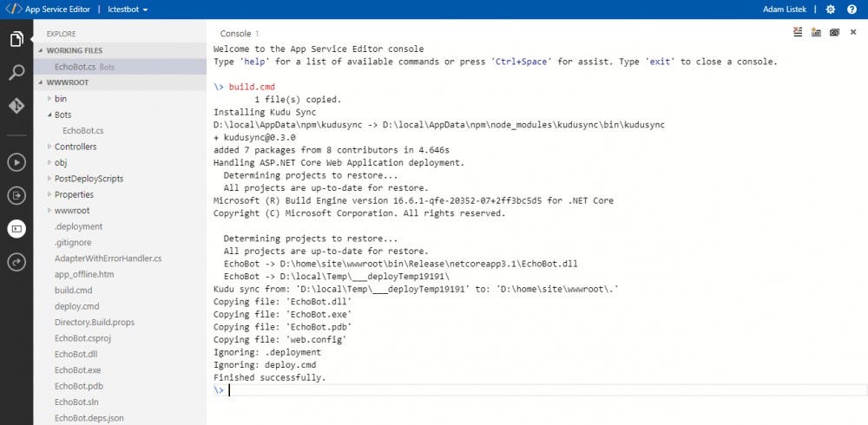The width and height of the screenshot is (868, 425).
Task: Open the Explore files icon in sidebar
Action: 16,40
